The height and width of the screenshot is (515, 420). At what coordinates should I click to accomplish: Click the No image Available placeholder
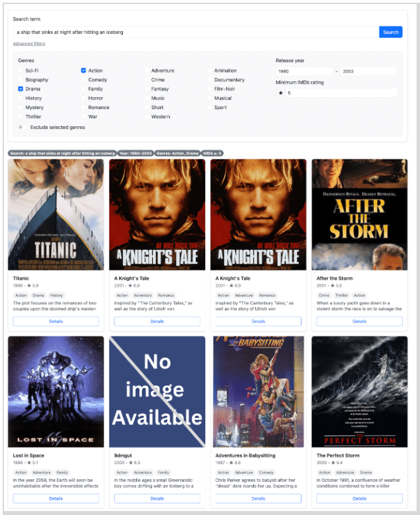click(157, 391)
